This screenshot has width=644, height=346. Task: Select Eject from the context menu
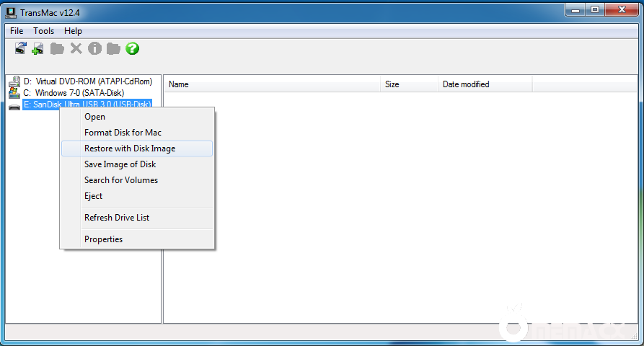[x=137, y=196]
